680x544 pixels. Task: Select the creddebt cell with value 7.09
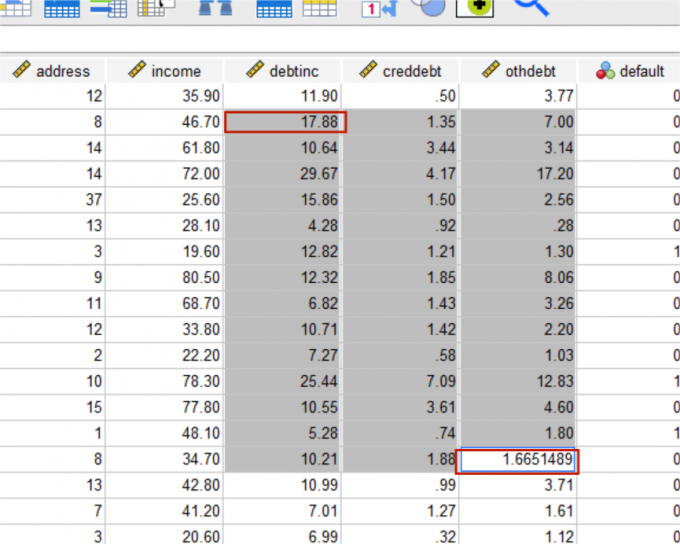[400, 383]
